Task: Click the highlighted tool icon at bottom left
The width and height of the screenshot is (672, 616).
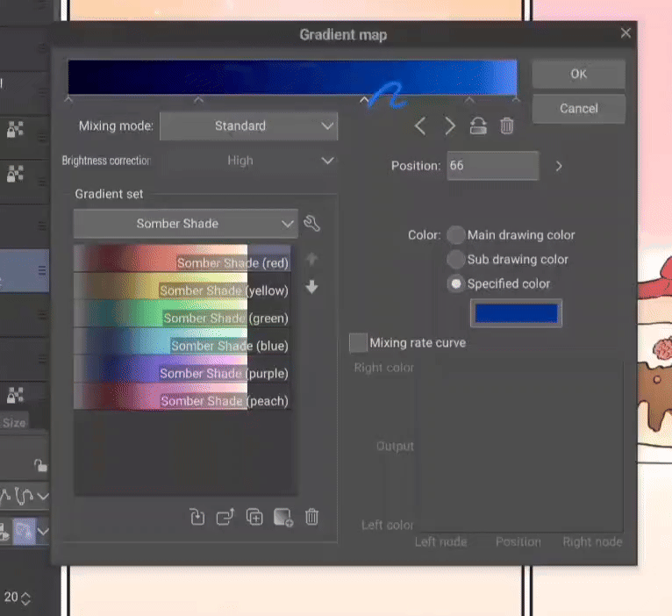Action: click(x=24, y=532)
